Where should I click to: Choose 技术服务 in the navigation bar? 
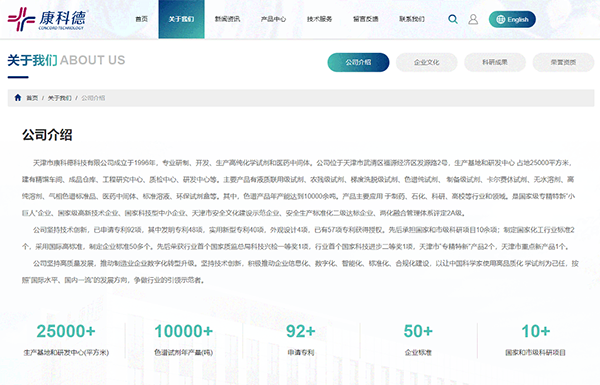point(320,19)
